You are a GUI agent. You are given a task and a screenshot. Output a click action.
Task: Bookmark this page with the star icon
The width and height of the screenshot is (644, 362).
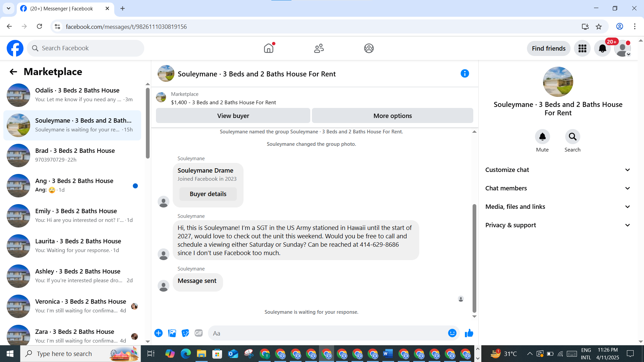click(599, 26)
